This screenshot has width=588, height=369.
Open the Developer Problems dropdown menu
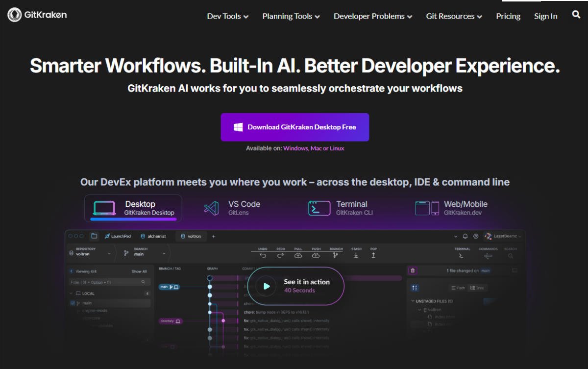point(373,16)
